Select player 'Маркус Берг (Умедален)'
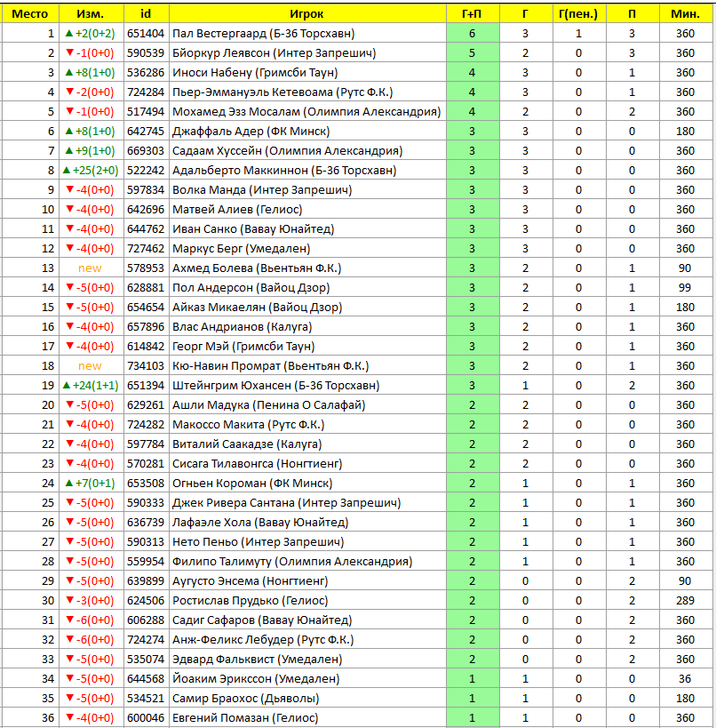The width and height of the screenshot is (716, 728). click(x=241, y=248)
